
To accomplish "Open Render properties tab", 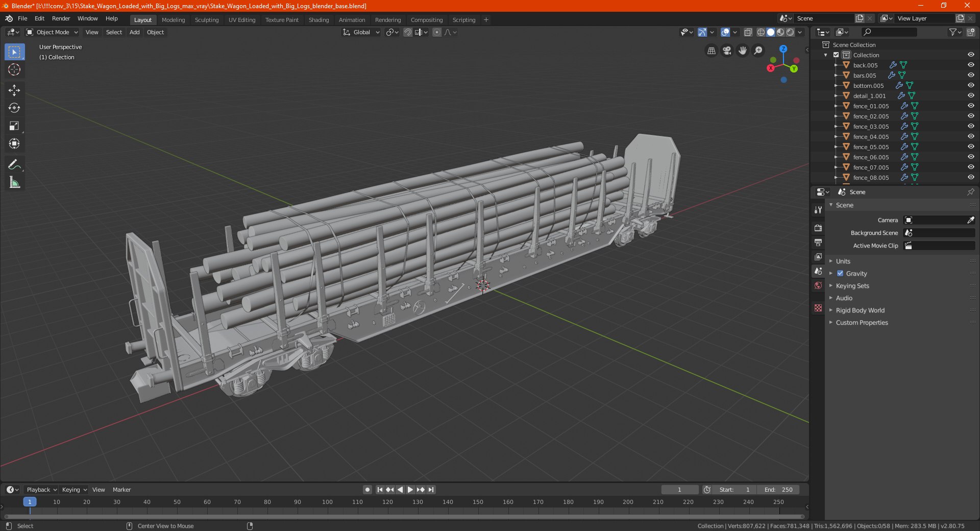I will pyautogui.click(x=818, y=228).
